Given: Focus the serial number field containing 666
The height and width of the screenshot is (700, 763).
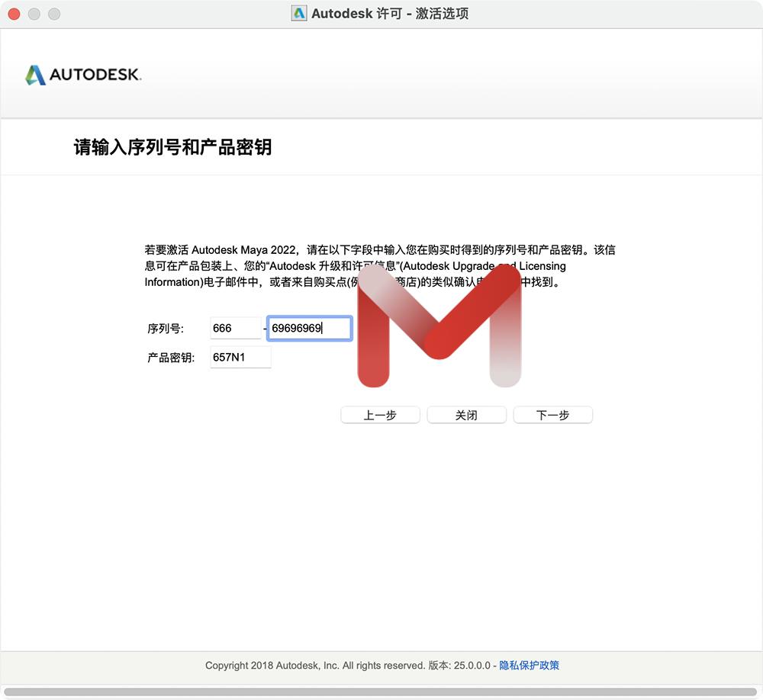Looking at the screenshot, I should pyautogui.click(x=236, y=328).
